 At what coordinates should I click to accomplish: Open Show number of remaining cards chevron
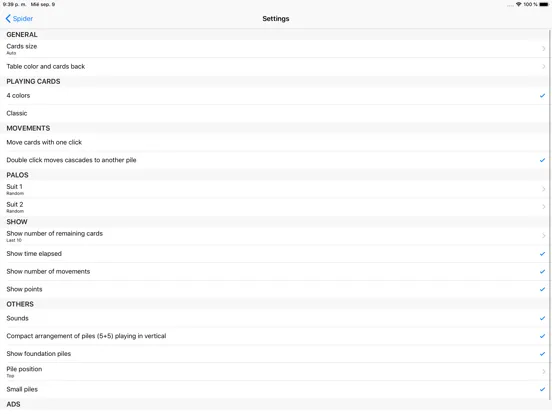tap(544, 236)
